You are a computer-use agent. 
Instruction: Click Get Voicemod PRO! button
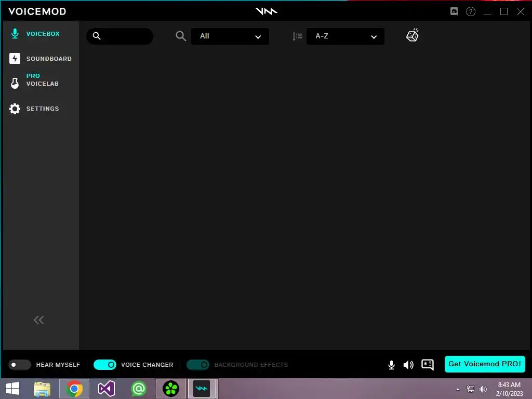coord(485,364)
